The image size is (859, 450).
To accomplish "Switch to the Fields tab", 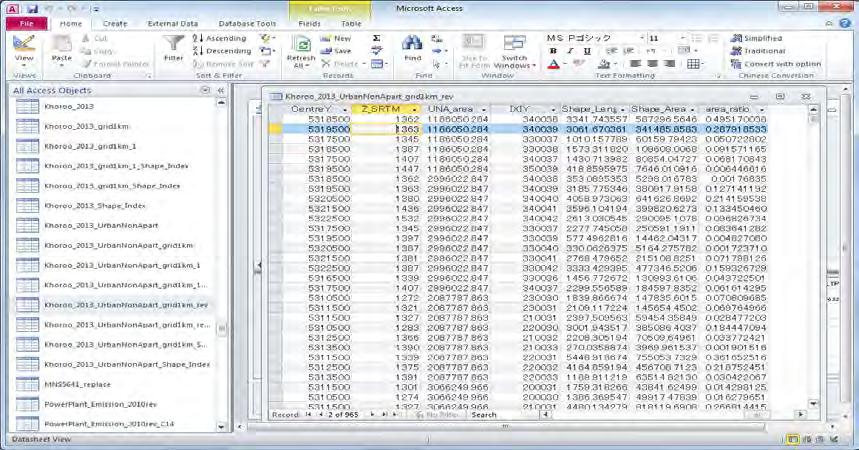I will click(309, 24).
